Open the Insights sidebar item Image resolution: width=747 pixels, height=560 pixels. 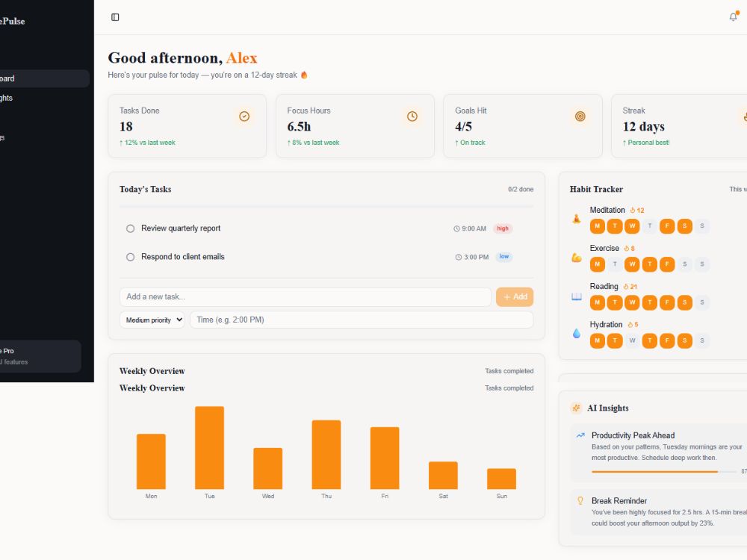point(44,98)
